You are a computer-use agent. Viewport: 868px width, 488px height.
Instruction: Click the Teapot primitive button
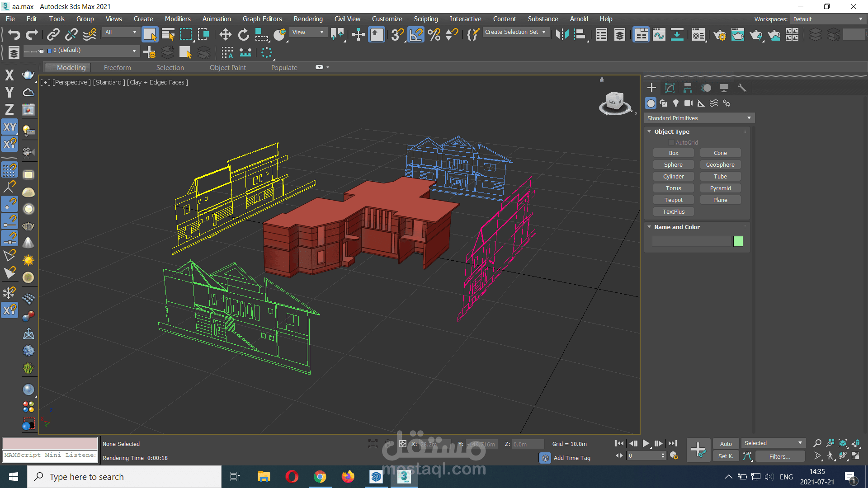pyautogui.click(x=673, y=200)
